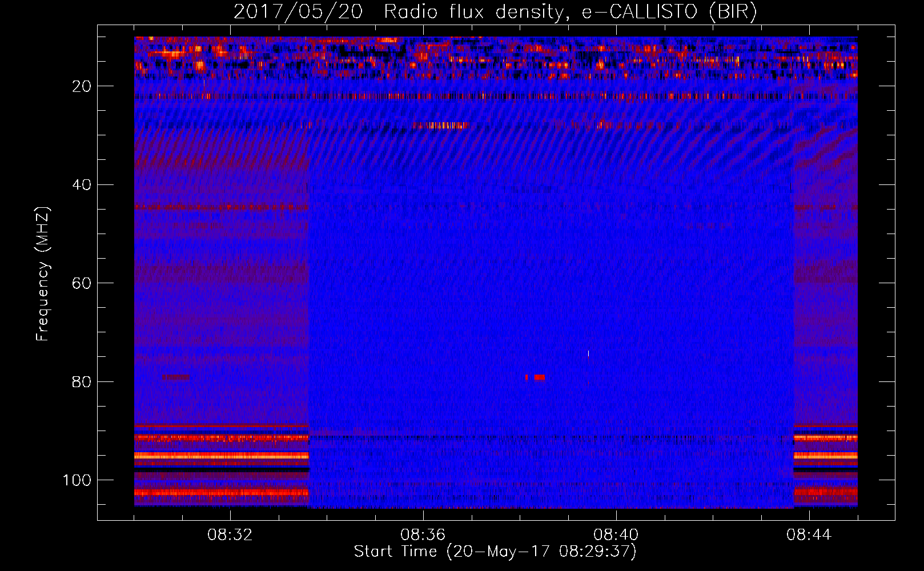The image size is (924, 571).
Task: Click the '20' frequency tick label
Action: coord(82,86)
